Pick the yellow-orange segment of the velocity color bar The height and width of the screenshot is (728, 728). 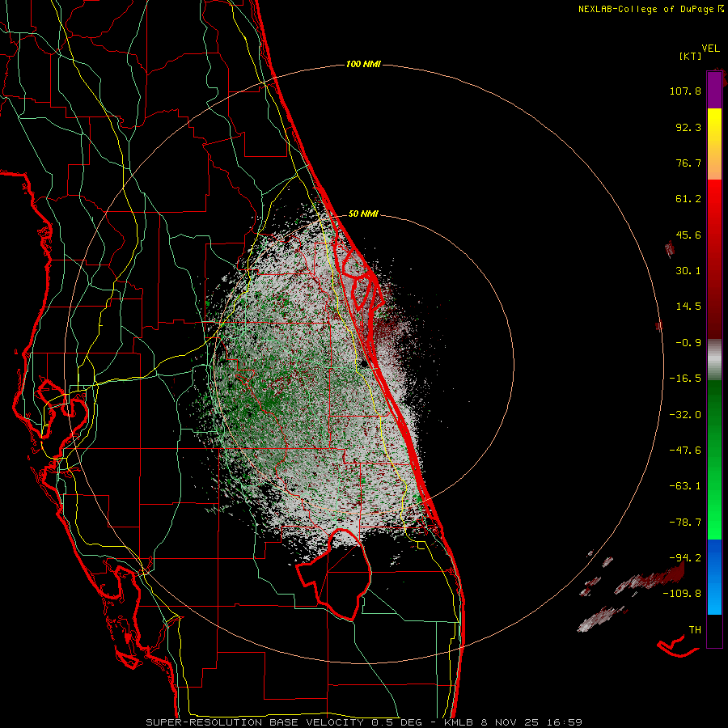coord(714,145)
